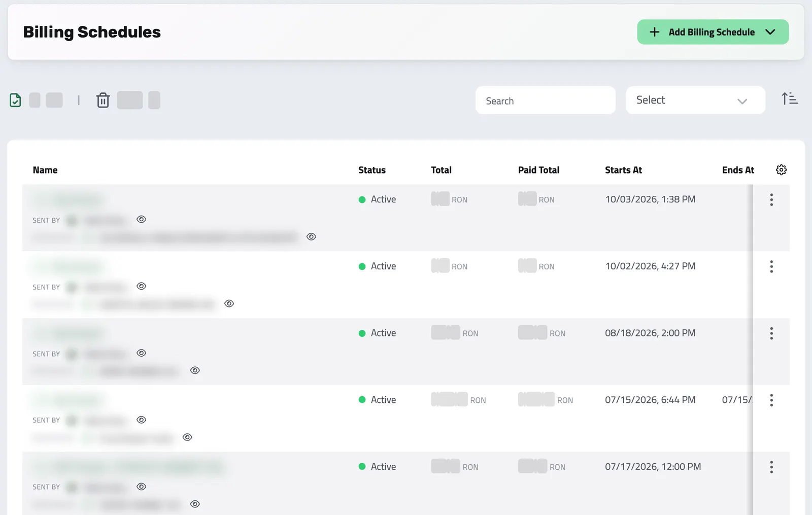View sender in the 10/03/2026 row
The image size is (812, 515).
coord(142,219)
